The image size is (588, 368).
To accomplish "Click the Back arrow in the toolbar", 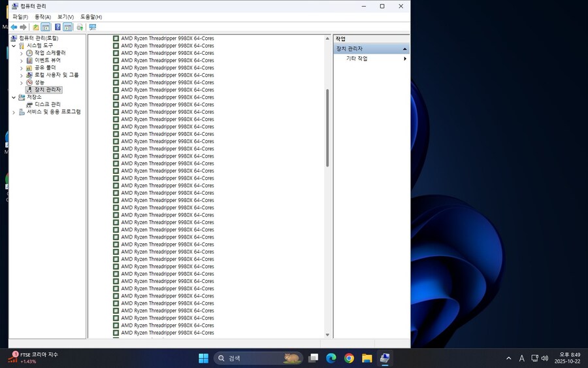I will [x=14, y=27].
